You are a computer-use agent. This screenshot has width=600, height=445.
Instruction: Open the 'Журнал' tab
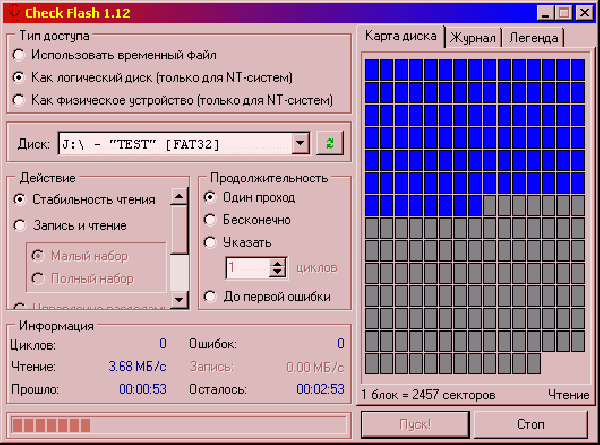click(473, 38)
